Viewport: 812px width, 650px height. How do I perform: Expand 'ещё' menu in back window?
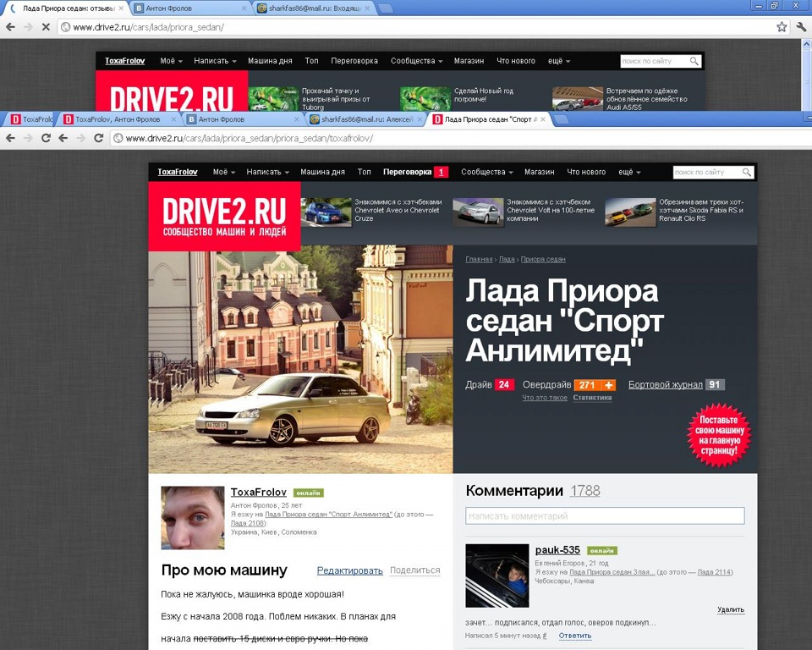coord(559,61)
